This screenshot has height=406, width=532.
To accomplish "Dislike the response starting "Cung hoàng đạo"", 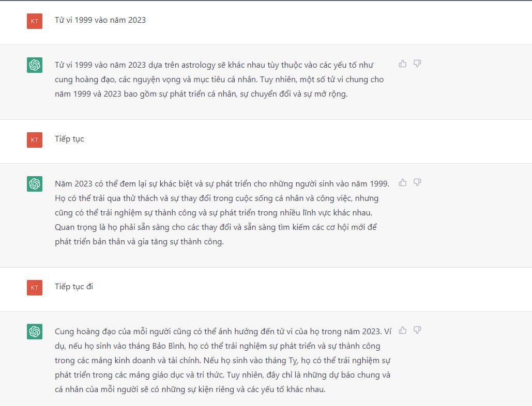I will 417,330.
